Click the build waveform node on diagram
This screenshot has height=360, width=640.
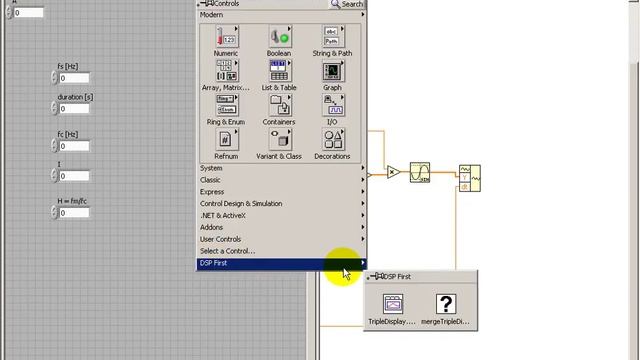(x=470, y=178)
